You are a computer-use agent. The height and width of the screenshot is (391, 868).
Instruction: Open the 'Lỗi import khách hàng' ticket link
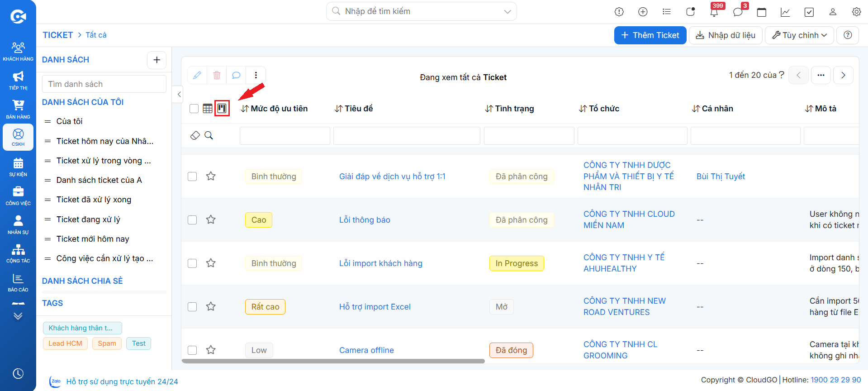(x=381, y=263)
